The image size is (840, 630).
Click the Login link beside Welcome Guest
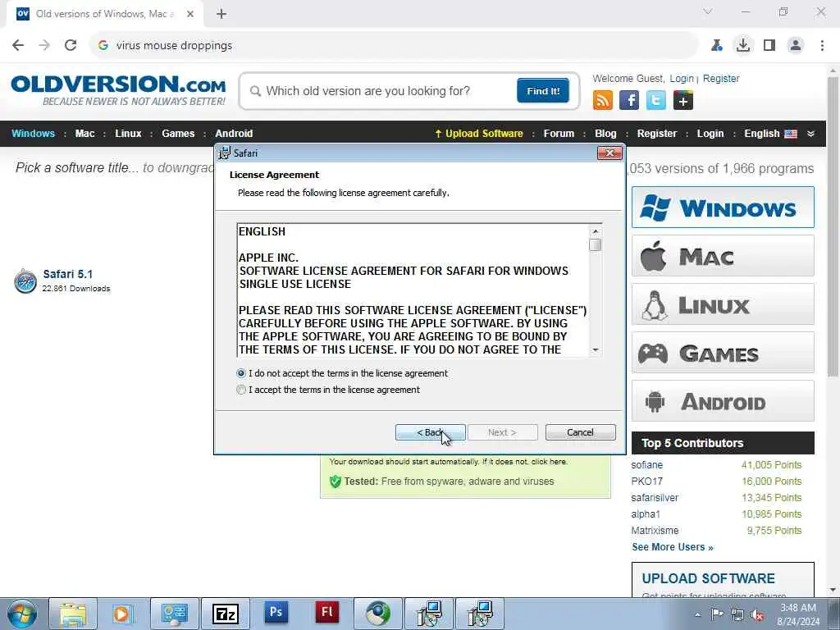(682, 79)
